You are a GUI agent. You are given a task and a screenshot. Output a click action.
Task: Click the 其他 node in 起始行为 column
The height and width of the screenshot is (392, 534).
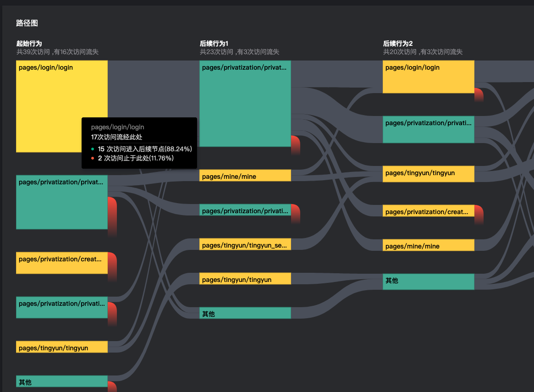click(x=61, y=381)
